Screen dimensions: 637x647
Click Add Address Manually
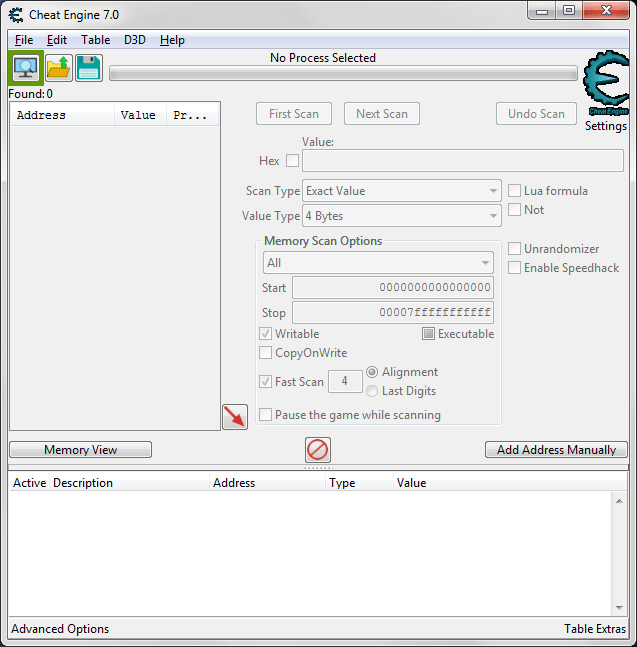pos(556,450)
